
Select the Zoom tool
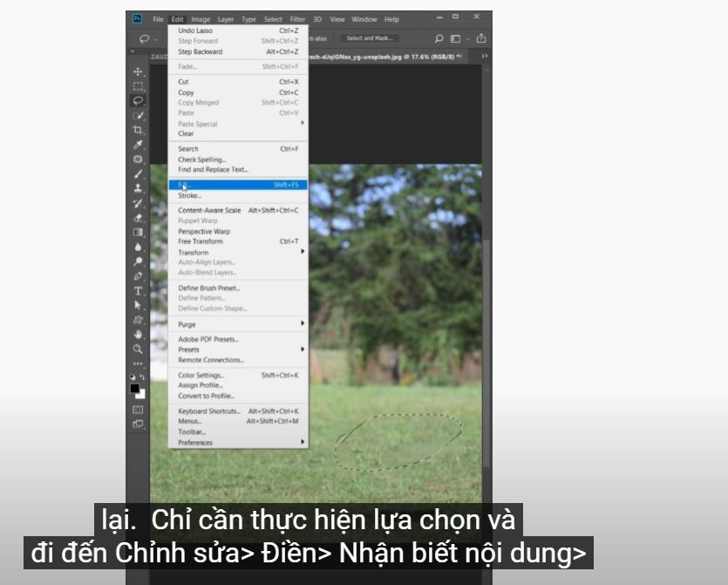click(138, 349)
